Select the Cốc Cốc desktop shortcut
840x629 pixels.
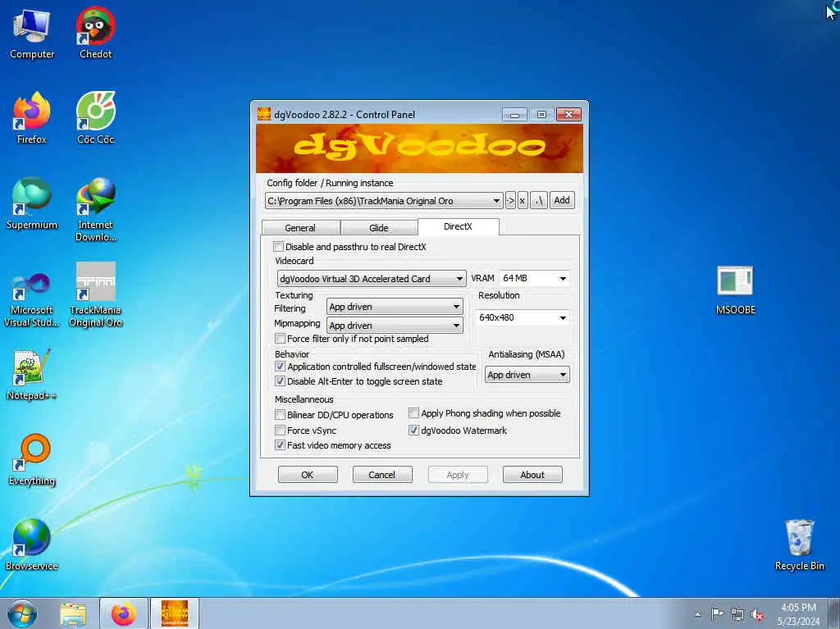[95, 118]
